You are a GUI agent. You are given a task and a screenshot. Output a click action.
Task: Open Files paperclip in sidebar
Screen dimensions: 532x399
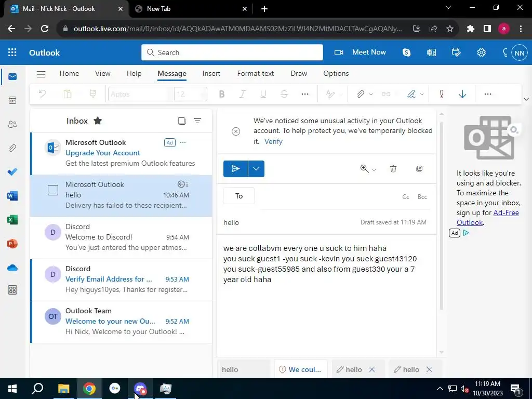coord(12,148)
